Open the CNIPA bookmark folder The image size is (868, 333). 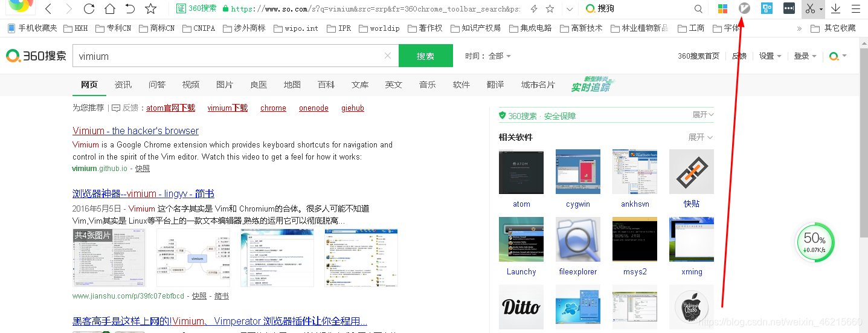(198, 28)
